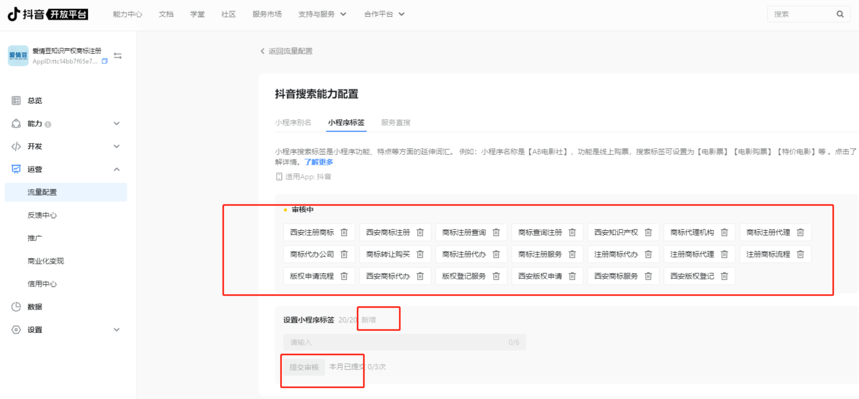Open 文档 in the top navigation
Image resolution: width=859 pixels, height=399 pixels.
[166, 14]
